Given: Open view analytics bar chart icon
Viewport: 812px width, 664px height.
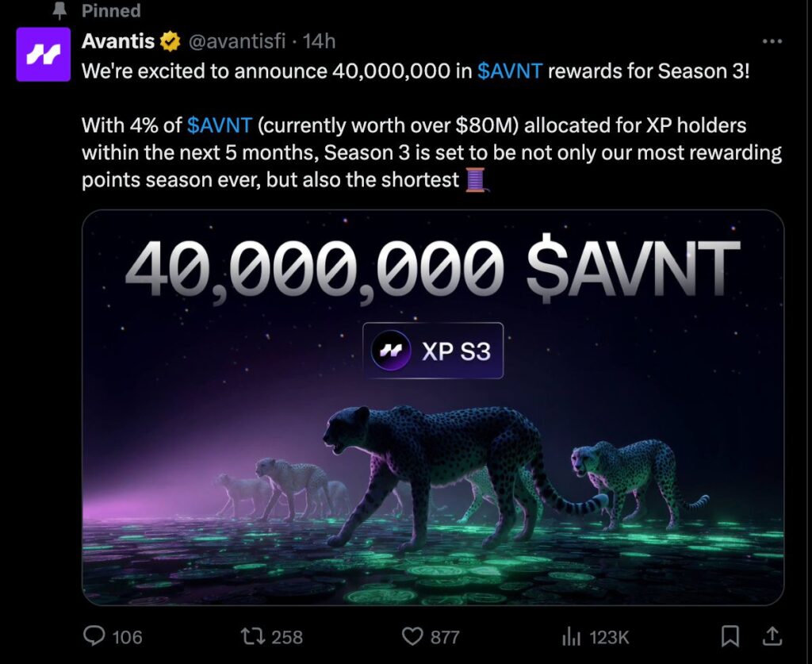Looking at the screenshot, I should click(x=571, y=636).
